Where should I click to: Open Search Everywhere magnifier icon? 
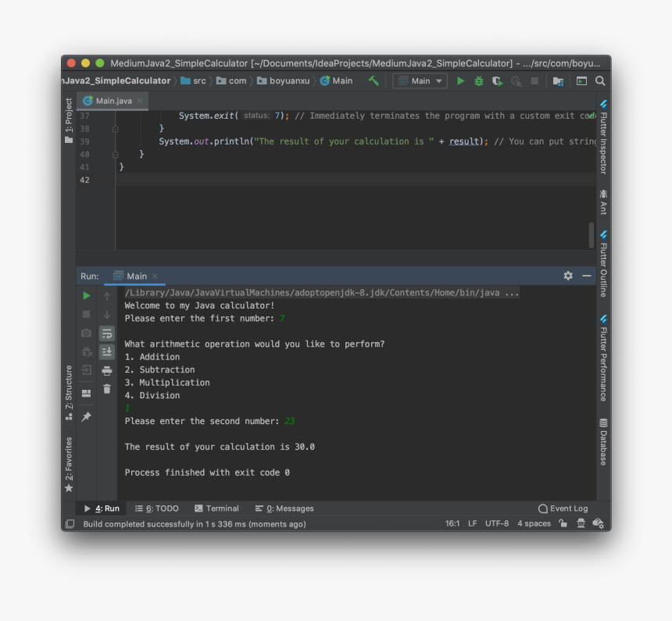[600, 80]
